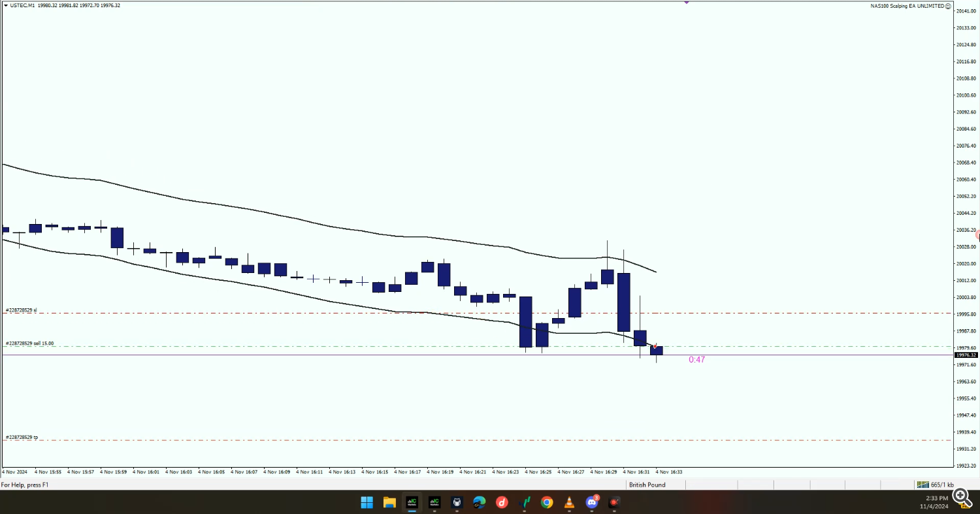Screen dimensions: 980x514
Task: Click the smiley icon beside NAS100 Scalping EA
Action: 949,6
